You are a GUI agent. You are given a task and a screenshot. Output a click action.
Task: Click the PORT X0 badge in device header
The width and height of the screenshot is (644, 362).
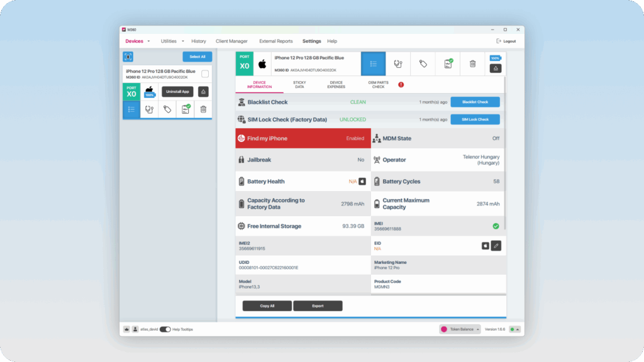point(245,63)
